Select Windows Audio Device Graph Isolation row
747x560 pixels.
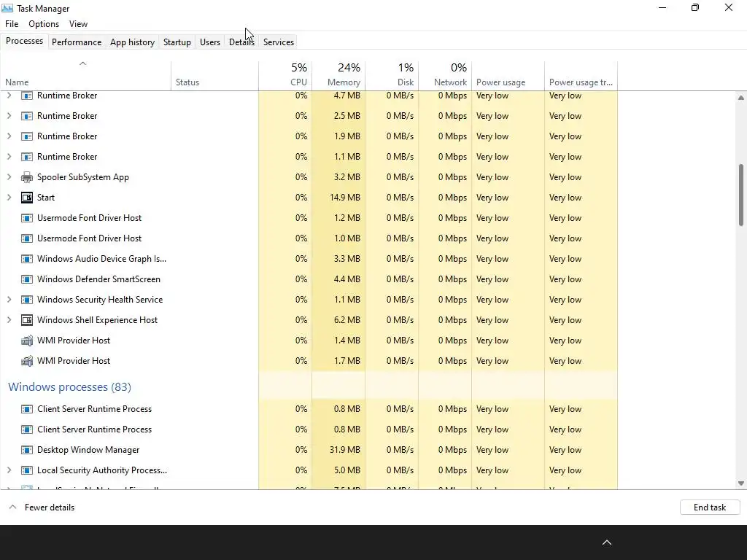pos(309,259)
